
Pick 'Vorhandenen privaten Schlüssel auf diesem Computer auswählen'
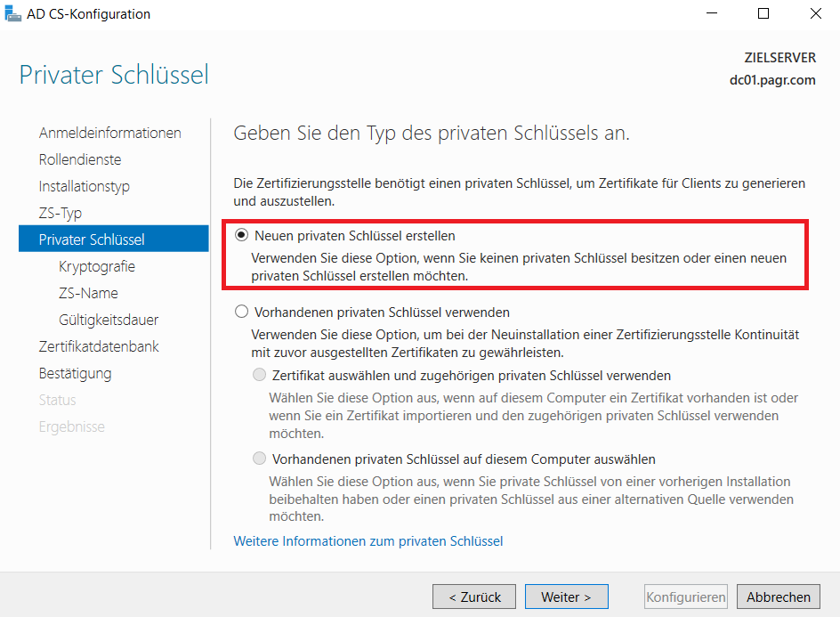point(259,459)
